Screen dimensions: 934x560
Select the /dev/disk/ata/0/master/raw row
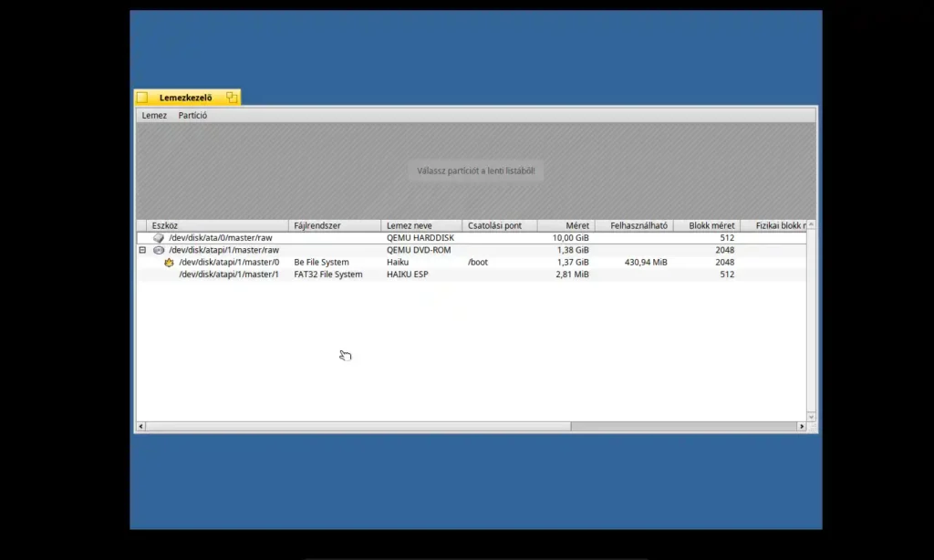coord(472,238)
